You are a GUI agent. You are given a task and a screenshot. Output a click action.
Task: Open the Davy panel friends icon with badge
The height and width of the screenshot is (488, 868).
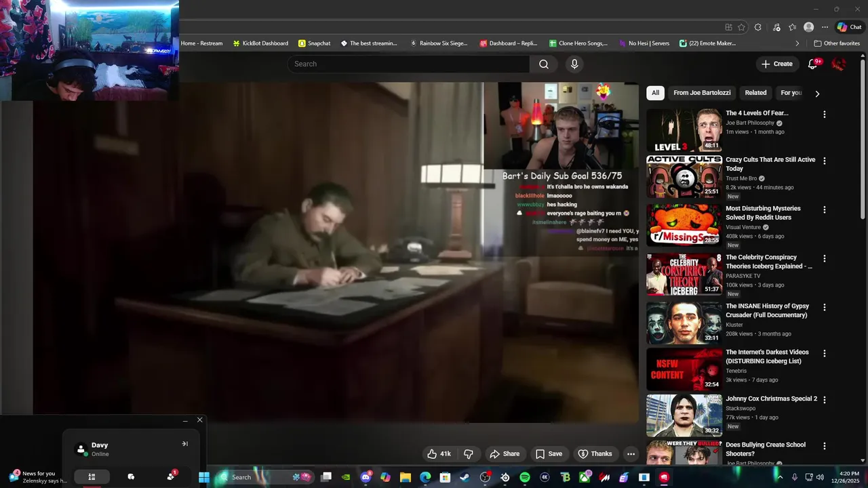click(x=171, y=476)
